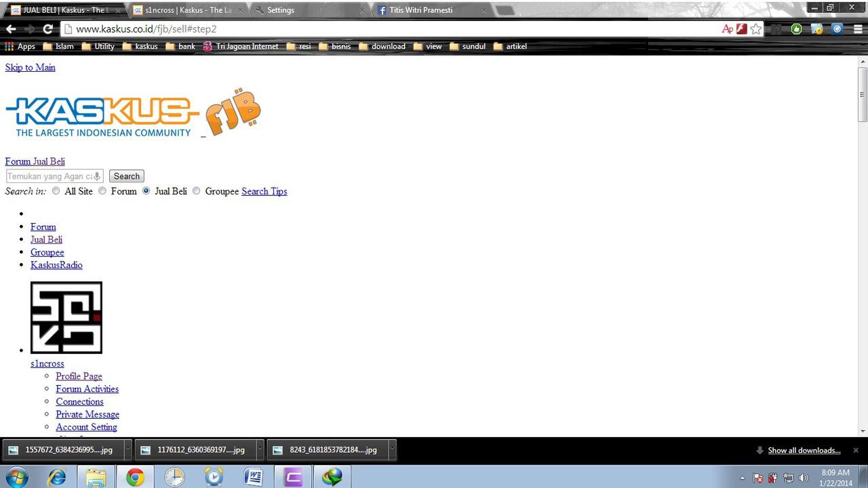
Task: Open Tri Jagoan Internet bookmark
Action: tap(241, 46)
